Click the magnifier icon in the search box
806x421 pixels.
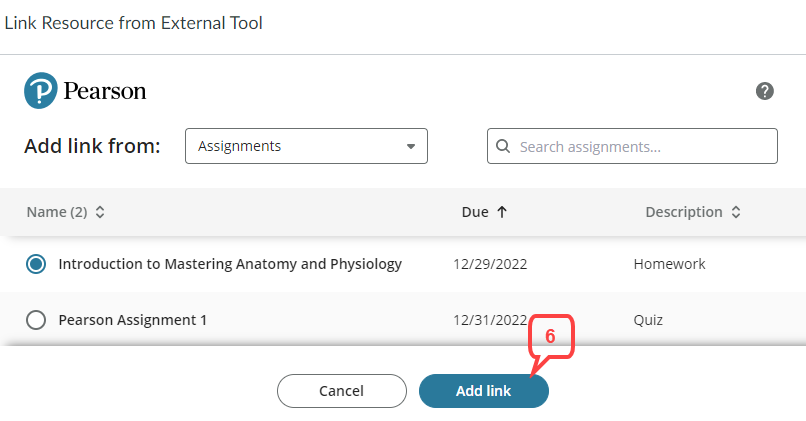(x=503, y=146)
